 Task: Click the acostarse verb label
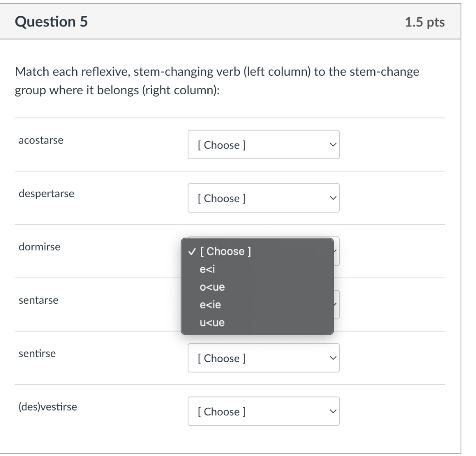pos(41,140)
